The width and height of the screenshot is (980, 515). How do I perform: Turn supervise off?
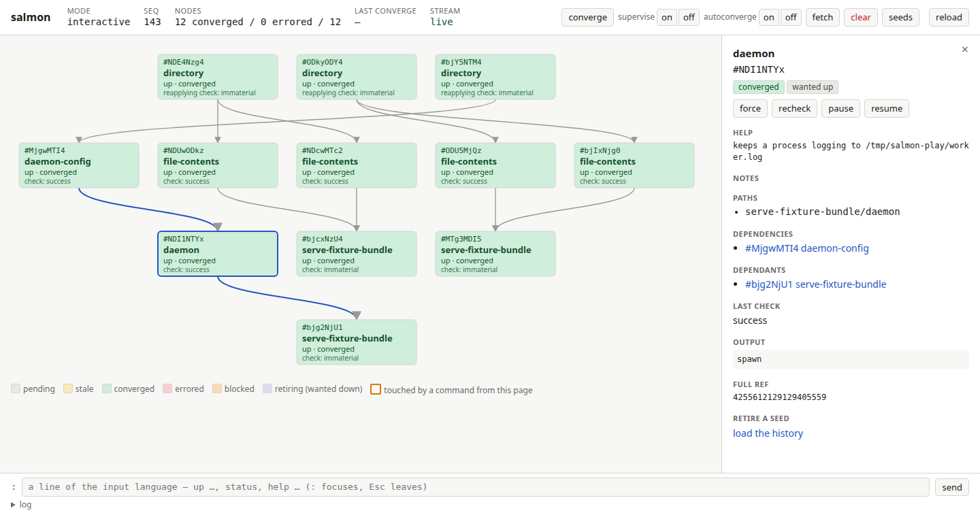[689, 17]
